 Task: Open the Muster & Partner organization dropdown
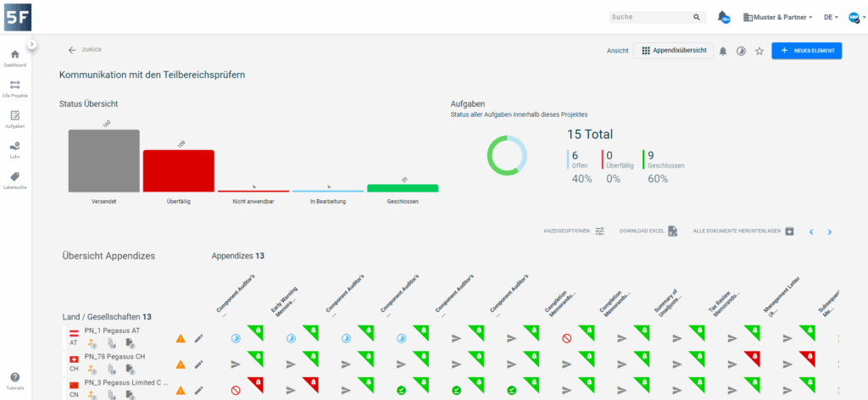[777, 17]
